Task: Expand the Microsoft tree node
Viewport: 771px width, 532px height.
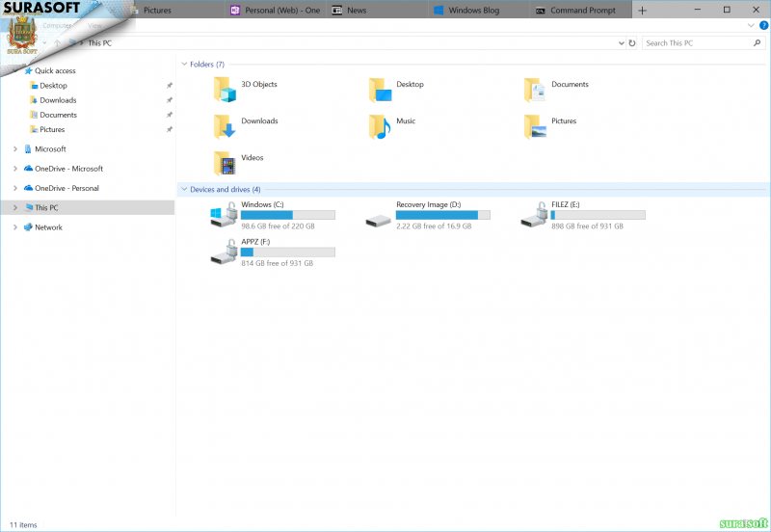Action: click(x=15, y=149)
